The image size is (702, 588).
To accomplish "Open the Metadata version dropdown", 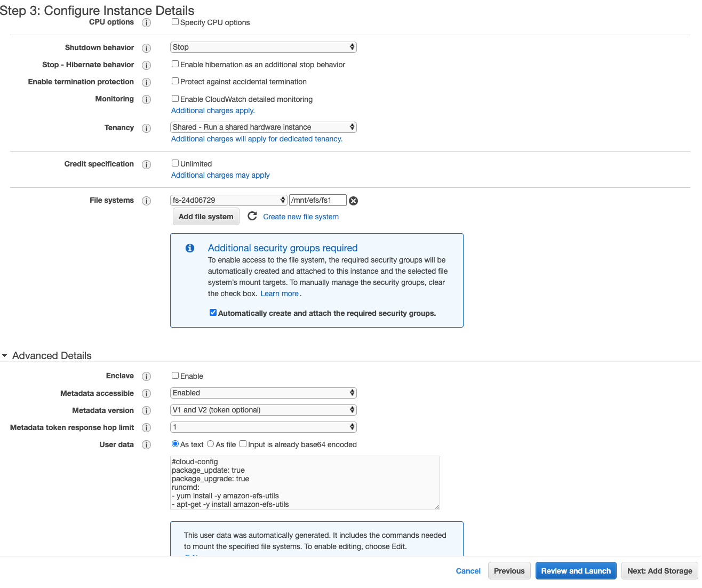I will 263,410.
